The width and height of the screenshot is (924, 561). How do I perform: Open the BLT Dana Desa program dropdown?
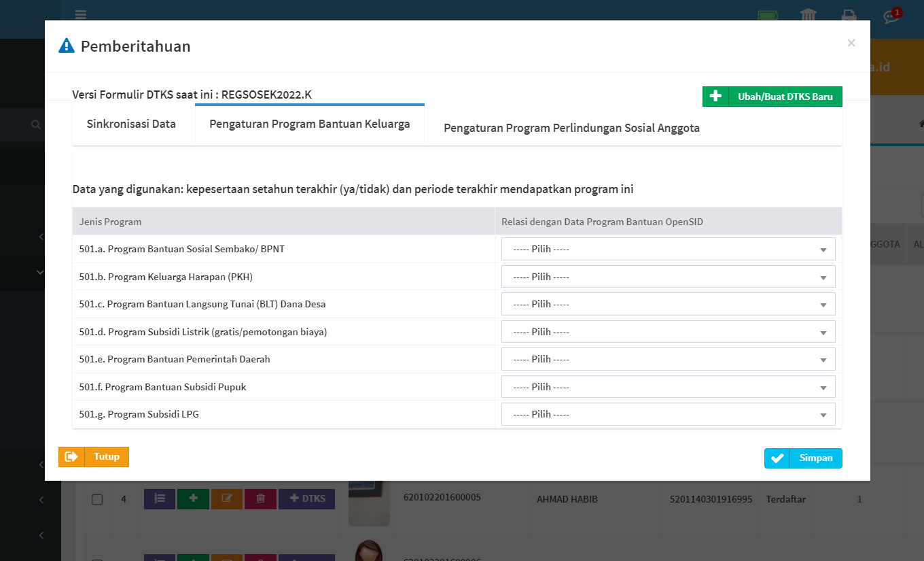coord(668,304)
